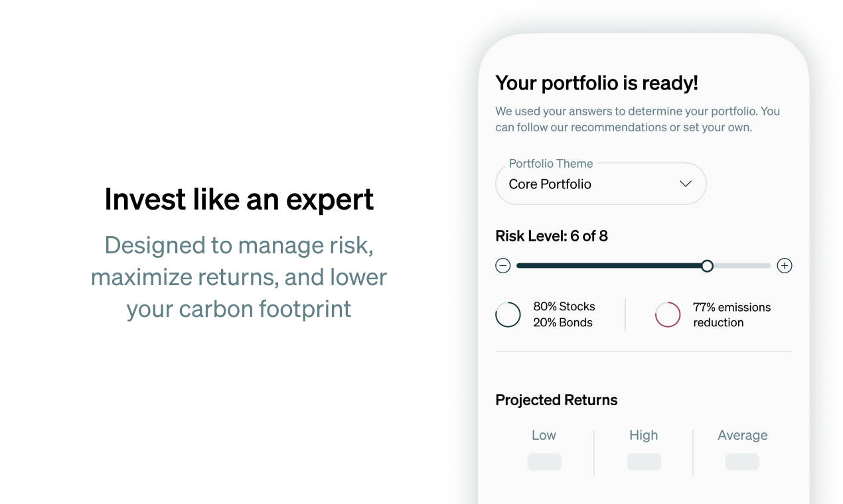The height and width of the screenshot is (504, 843).
Task: Open the Portfolio Theme dropdown
Action: coord(601,184)
